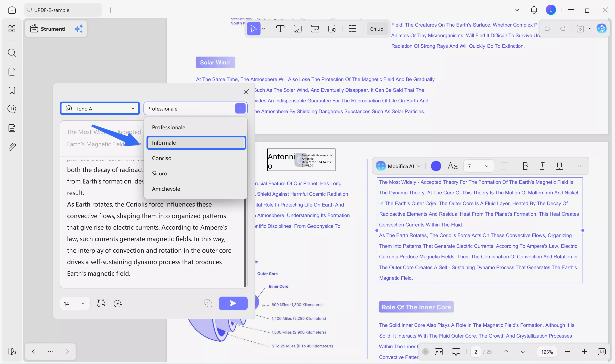
Task: Click the page number field
Action: (x=476, y=352)
